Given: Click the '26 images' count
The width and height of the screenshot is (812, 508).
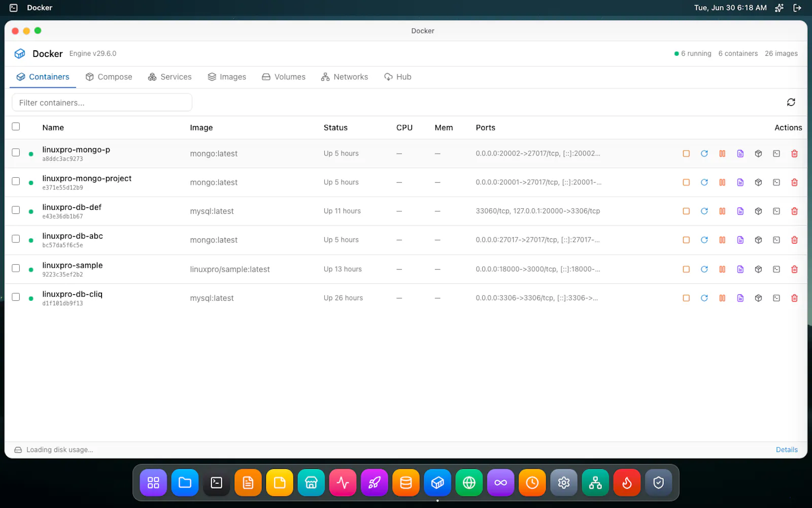Looking at the screenshot, I should coord(781,53).
